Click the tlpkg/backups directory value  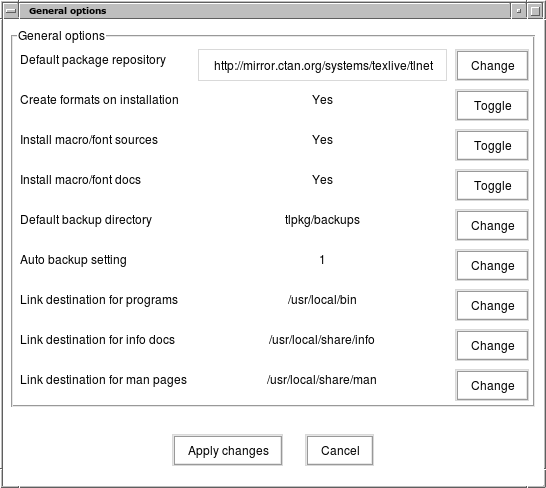(x=322, y=220)
